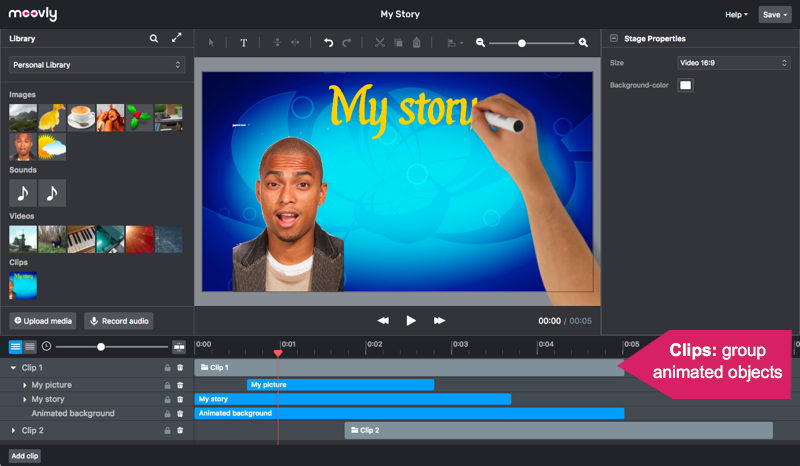This screenshot has height=466, width=800.
Task: Open the Personal Library dropdown
Action: click(x=96, y=65)
